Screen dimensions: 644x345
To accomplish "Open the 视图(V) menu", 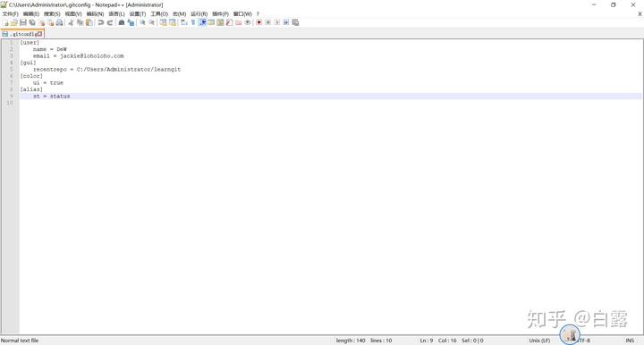I will tap(73, 14).
